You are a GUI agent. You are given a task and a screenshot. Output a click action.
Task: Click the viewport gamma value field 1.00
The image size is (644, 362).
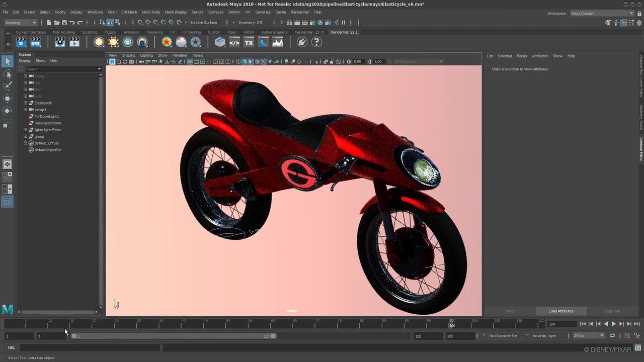(x=378, y=61)
